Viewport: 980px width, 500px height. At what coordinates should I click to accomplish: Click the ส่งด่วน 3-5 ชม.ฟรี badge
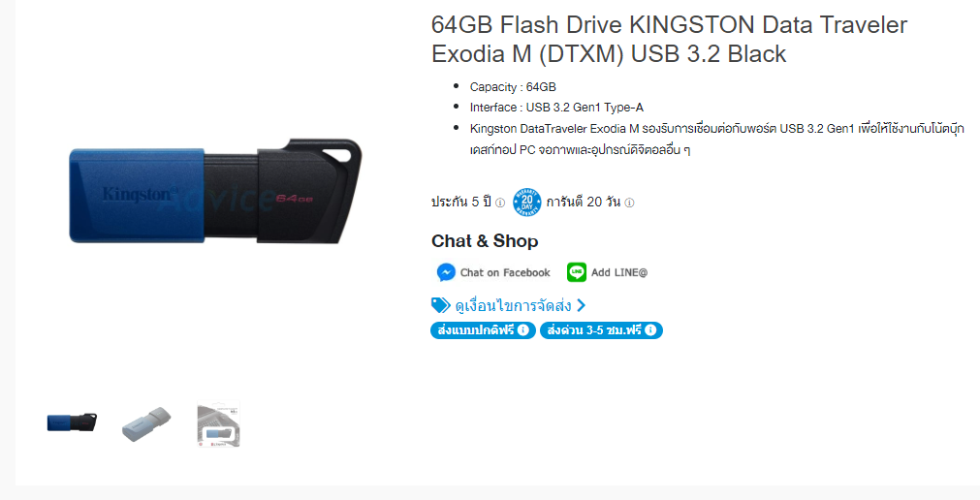601,330
